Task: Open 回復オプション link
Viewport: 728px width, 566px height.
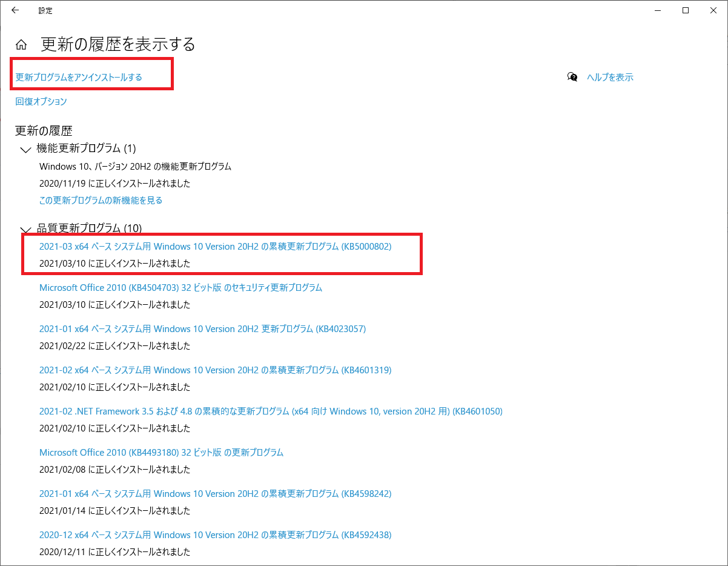Action: 41,101
